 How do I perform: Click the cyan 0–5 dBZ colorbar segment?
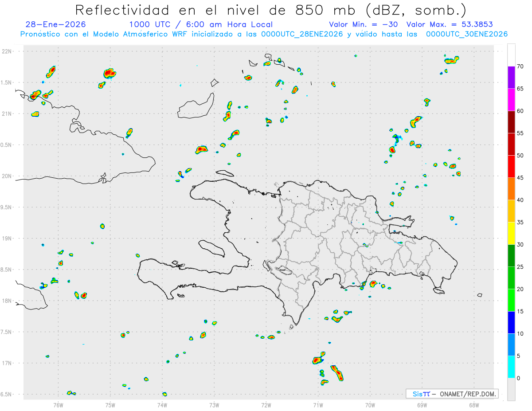click(x=511, y=367)
